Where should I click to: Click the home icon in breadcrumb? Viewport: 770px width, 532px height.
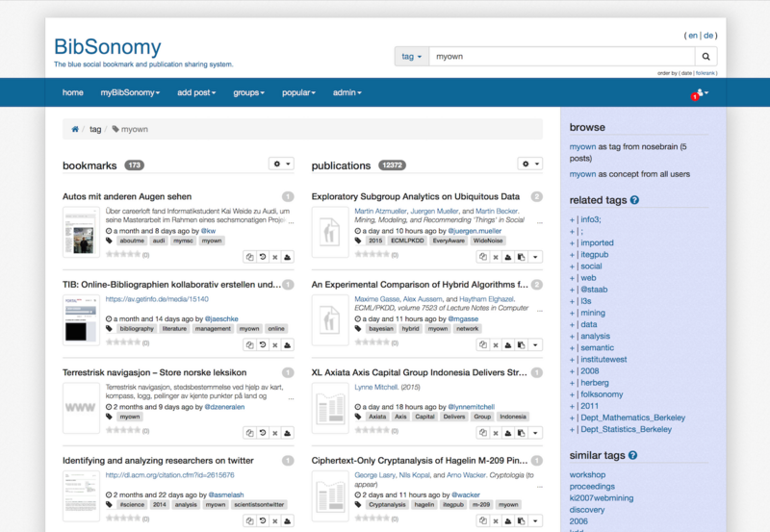coord(75,129)
